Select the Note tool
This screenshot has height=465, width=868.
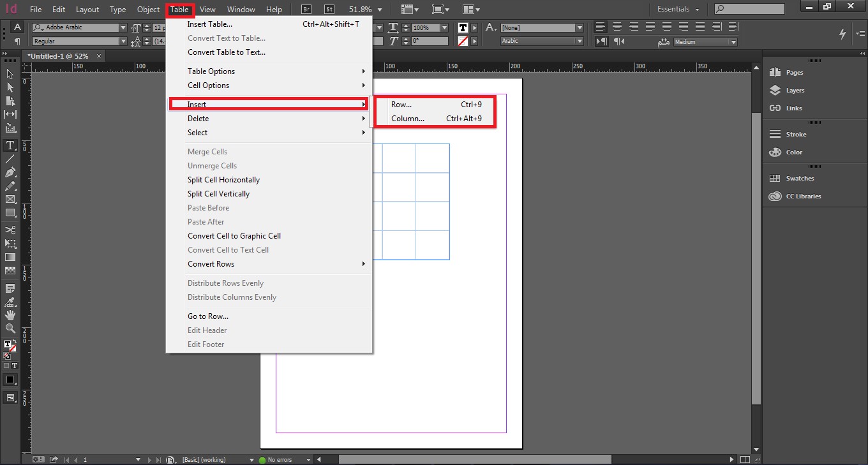pyautogui.click(x=10, y=288)
